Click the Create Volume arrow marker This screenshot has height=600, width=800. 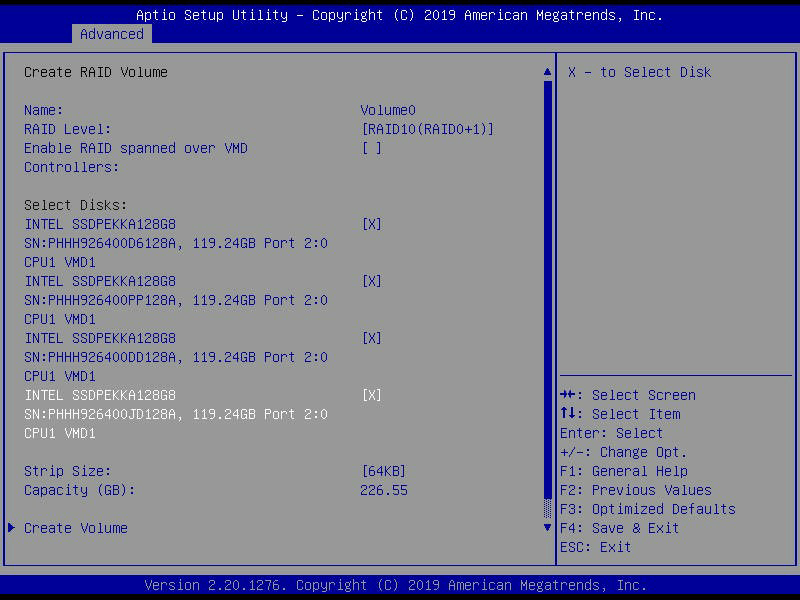coord(11,528)
